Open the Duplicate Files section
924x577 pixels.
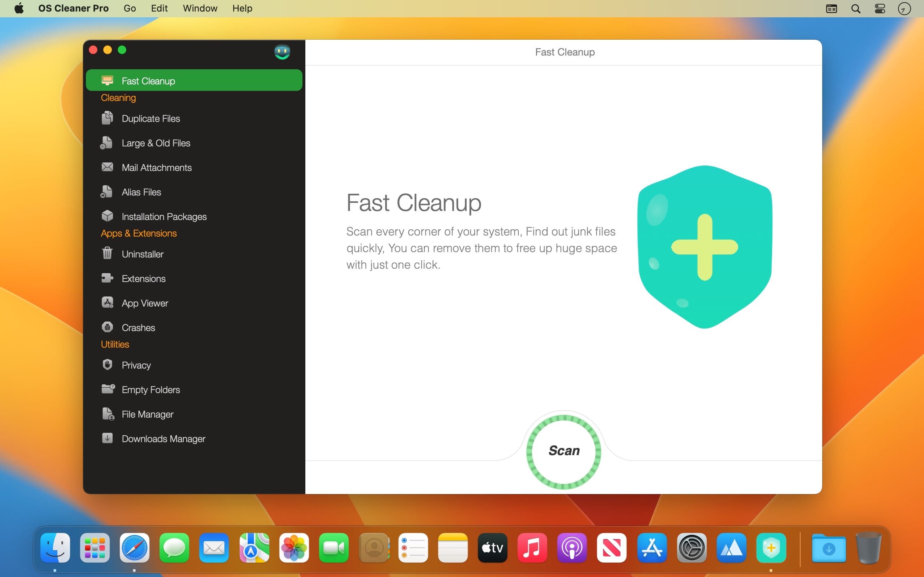coord(151,119)
